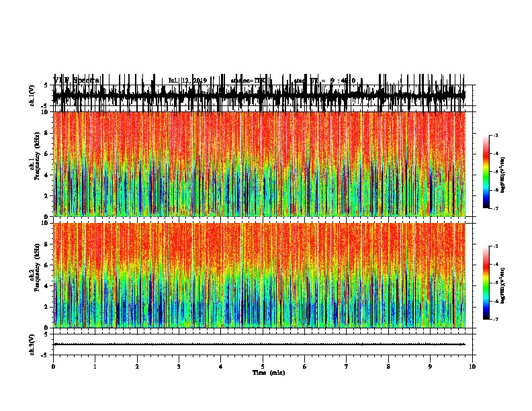Click the 'start UT' time header text
Viewport: 532px width, 411px height.
tap(324, 81)
